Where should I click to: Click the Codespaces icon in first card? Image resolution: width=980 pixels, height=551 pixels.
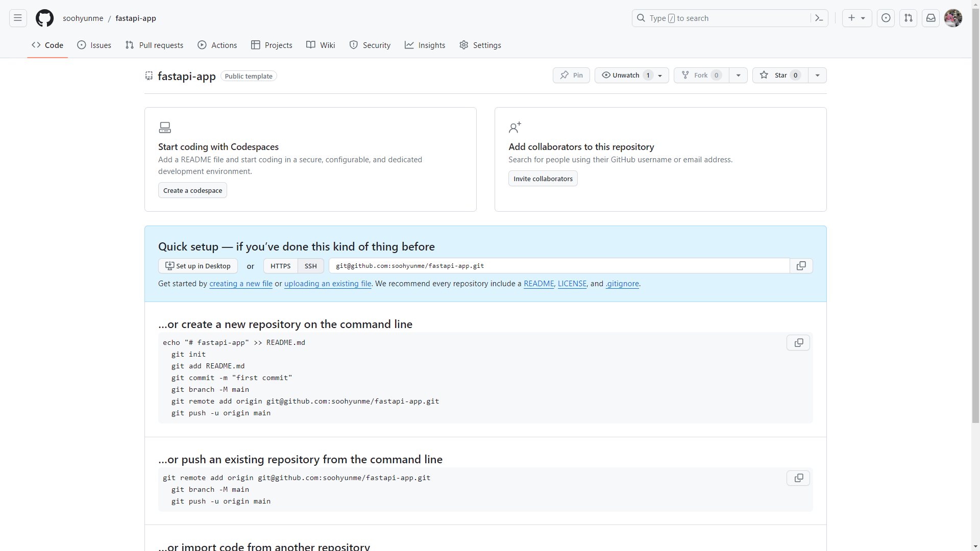tap(165, 127)
